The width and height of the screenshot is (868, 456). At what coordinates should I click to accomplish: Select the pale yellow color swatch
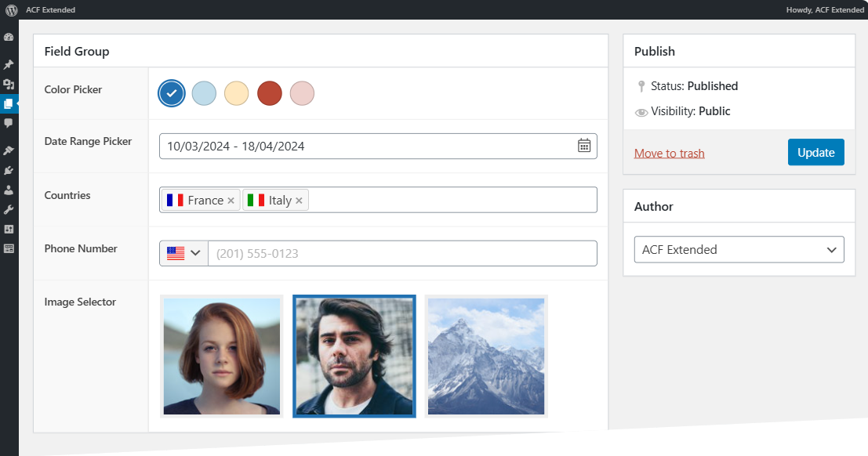click(236, 93)
